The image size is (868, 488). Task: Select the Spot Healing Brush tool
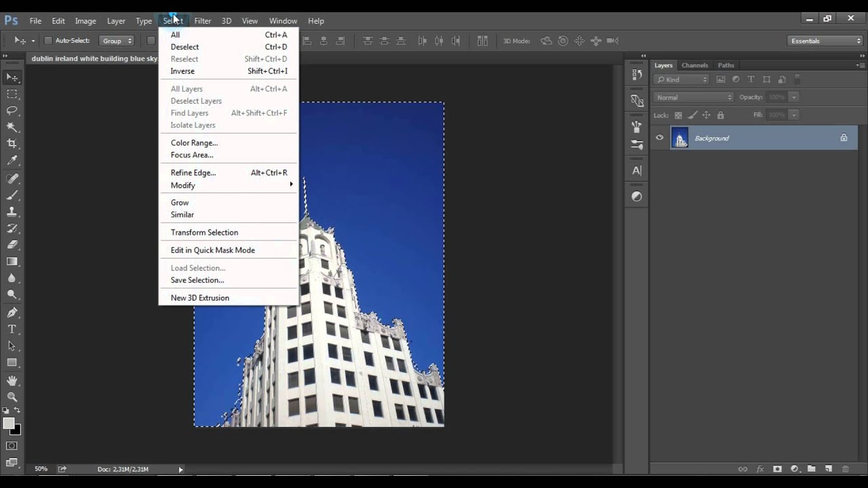[12, 179]
